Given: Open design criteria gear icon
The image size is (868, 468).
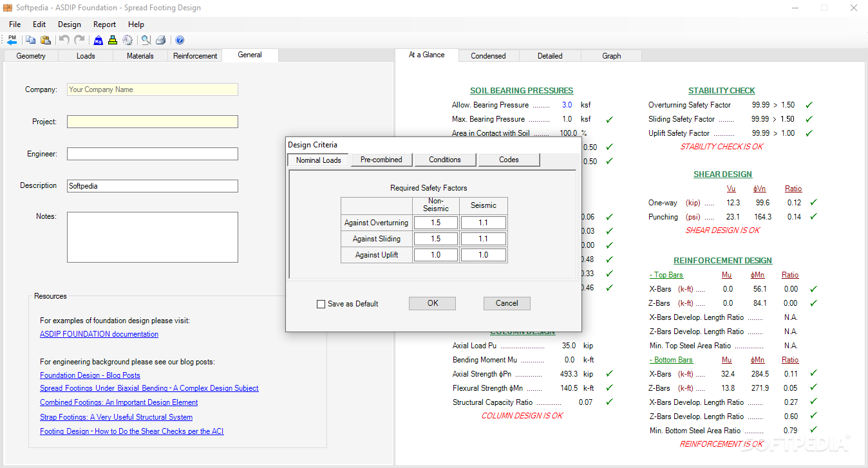Looking at the screenshot, I should pyautogui.click(x=127, y=40).
